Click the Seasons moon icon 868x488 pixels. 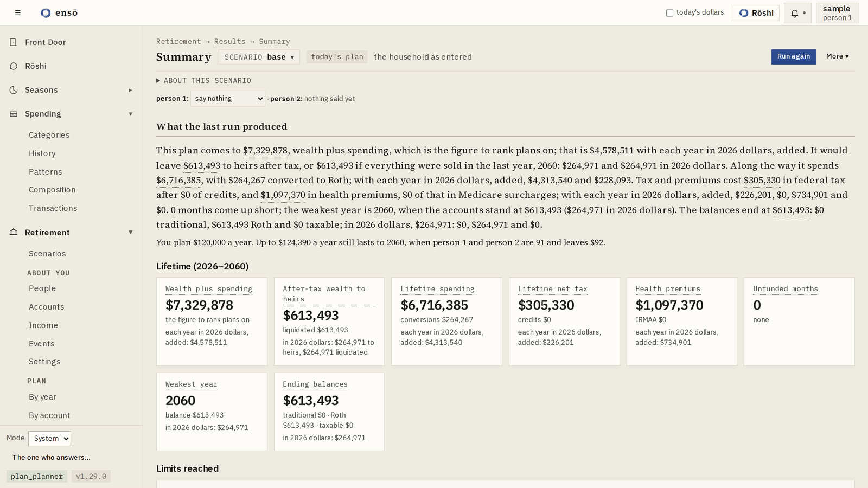[x=14, y=90]
